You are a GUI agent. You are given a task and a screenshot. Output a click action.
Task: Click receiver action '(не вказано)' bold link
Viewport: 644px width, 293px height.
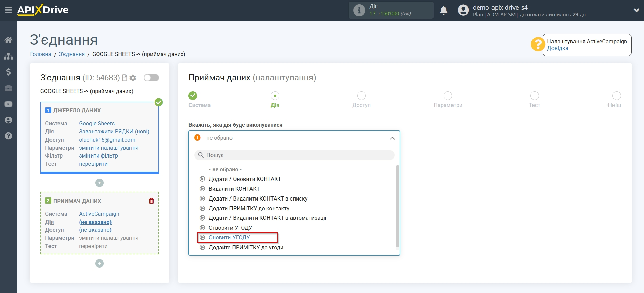(95, 222)
